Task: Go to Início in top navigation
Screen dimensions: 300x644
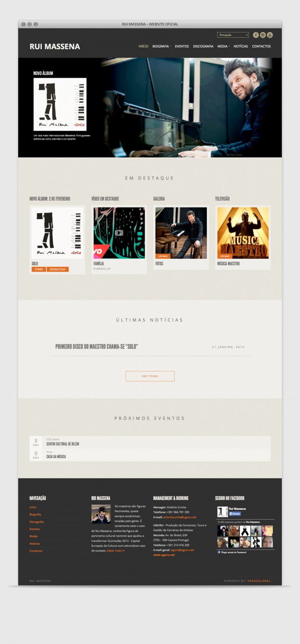Action: tap(143, 46)
